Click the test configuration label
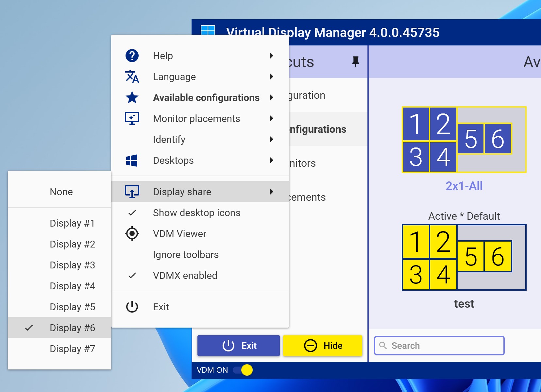Image resolution: width=541 pixels, height=392 pixels. (464, 303)
